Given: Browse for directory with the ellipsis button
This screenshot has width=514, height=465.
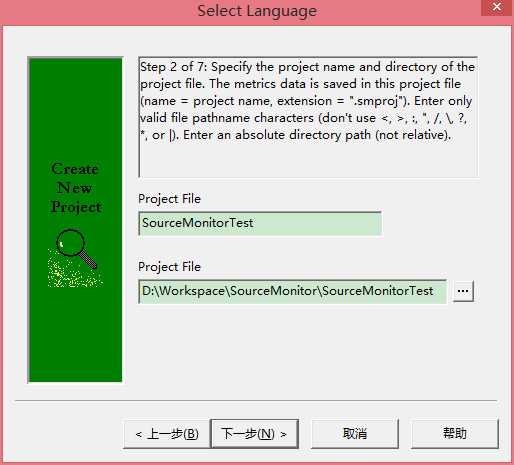Looking at the screenshot, I should (463, 291).
